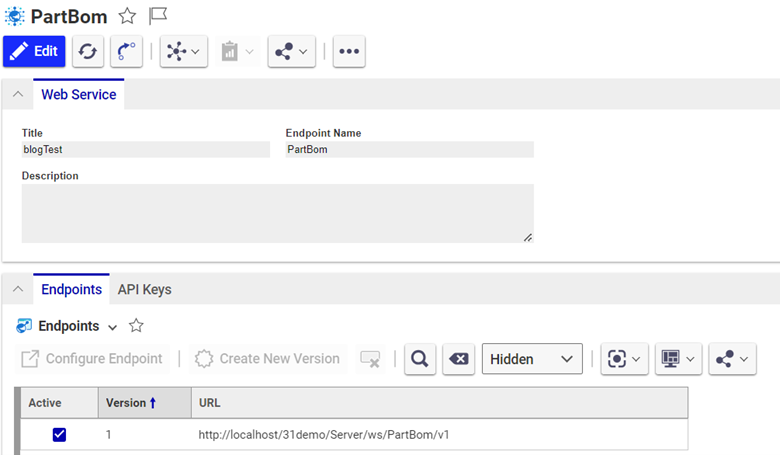
Task: Collapse the Endpoints section chevron
Action: [x=17, y=290]
